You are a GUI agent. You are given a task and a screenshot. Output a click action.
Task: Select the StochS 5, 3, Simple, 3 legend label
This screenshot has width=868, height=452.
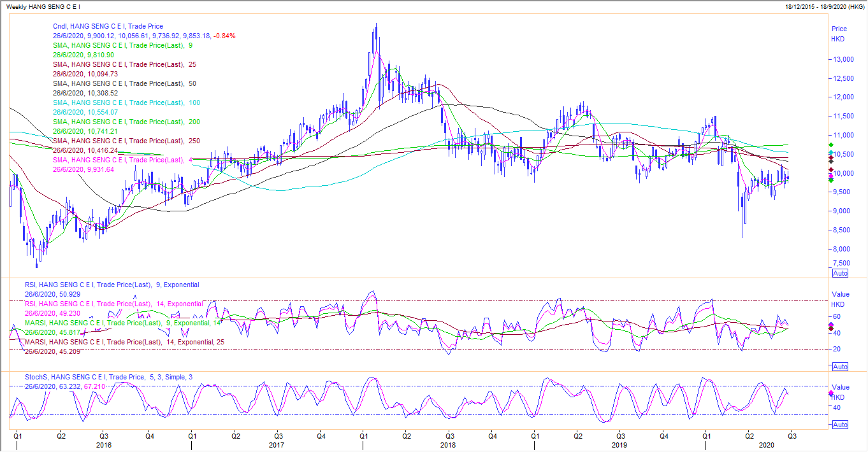point(108,377)
